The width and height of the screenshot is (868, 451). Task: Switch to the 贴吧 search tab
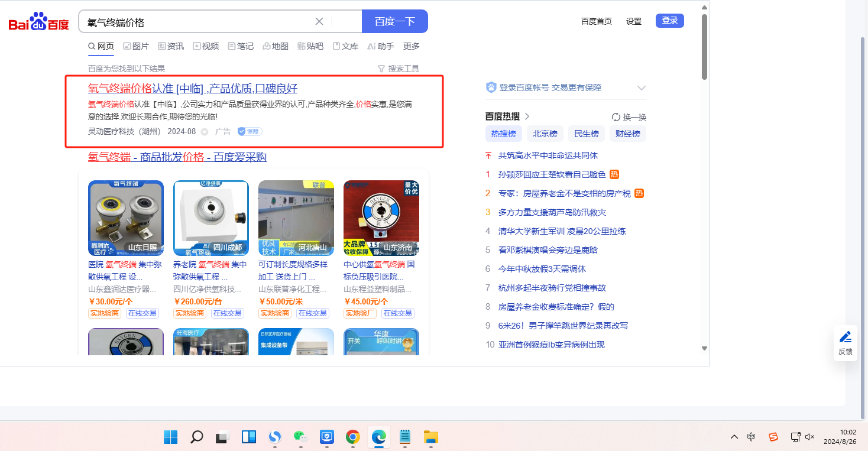(310, 46)
